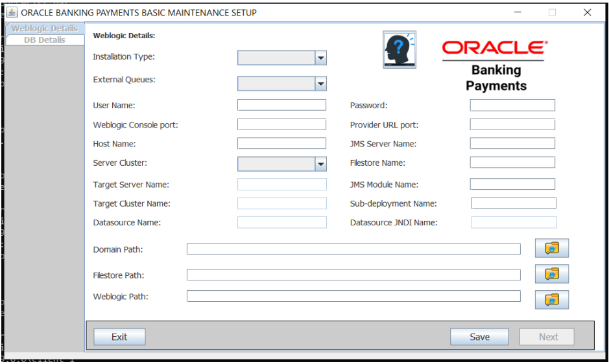Click the Save button
The width and height of the screenshot is (609, 364).
click(x=479, y=337)
